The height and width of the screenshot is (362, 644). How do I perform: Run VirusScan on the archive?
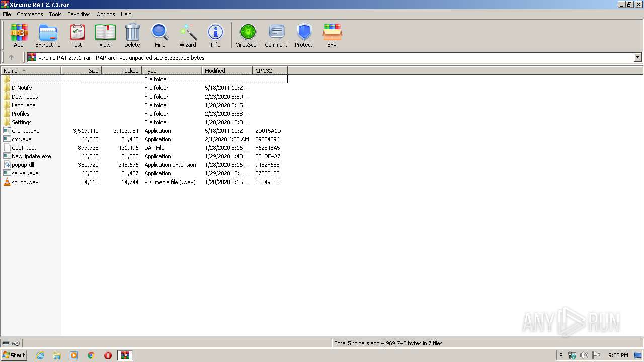click(248, 35)
